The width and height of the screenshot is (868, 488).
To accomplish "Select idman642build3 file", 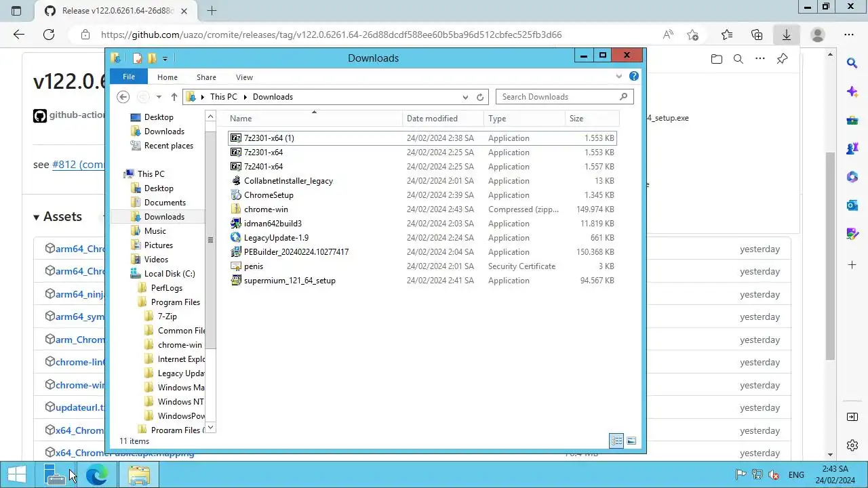I will (x=273, y=224).
